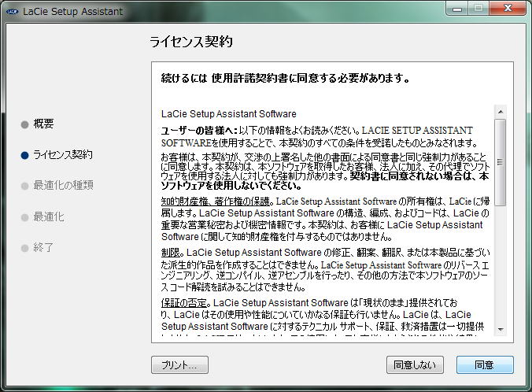The image size is (532, 392).
Task: Click the scroll up arrow of license text
Action: 501,112
